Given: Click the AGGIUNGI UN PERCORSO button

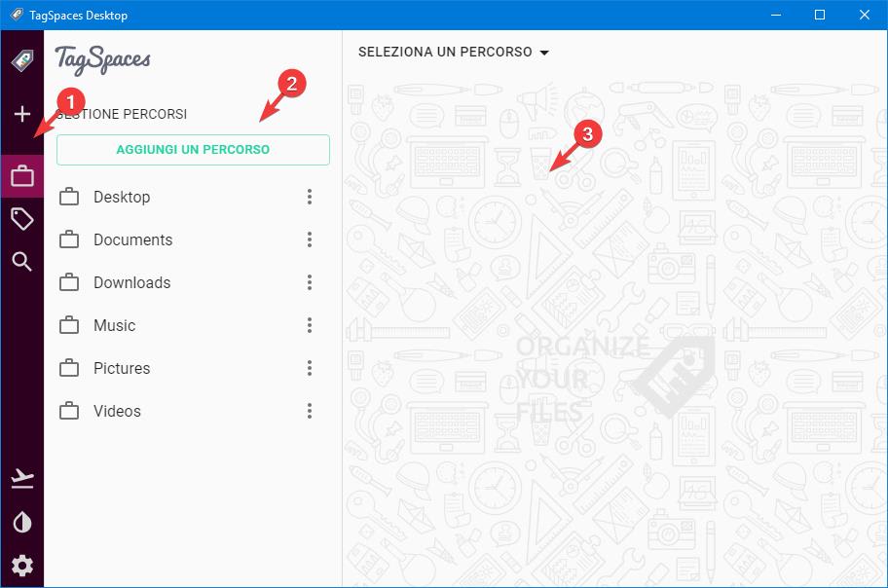Looking at the screenshot, I should click(x=193, y=150).
